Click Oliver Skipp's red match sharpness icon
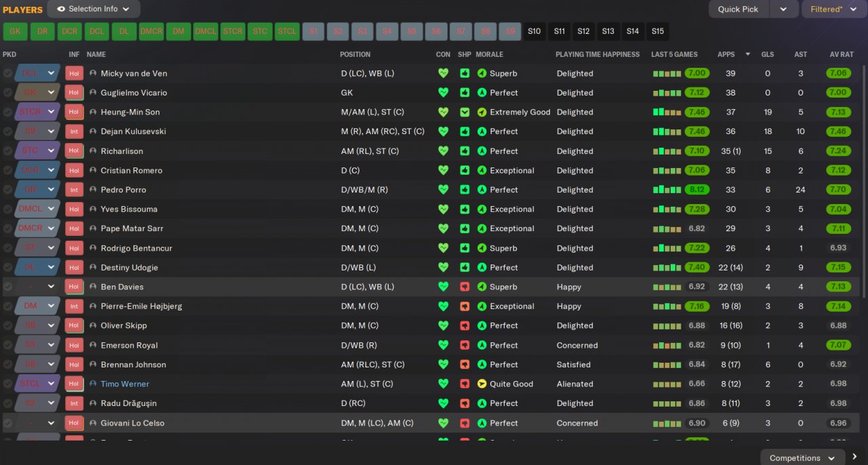This screenshot has width=868, height=465. [465, 325]
